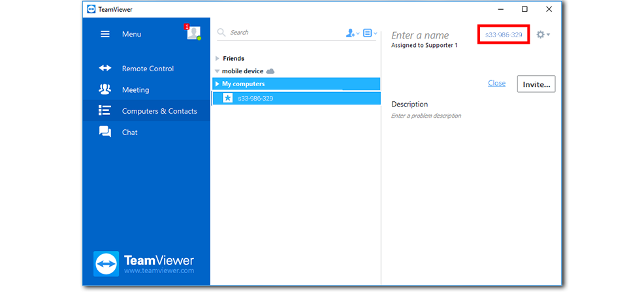This screenshot has width=644, height=294.
Task: Click the TeamViewer title bar app icon
Action: 91,9
